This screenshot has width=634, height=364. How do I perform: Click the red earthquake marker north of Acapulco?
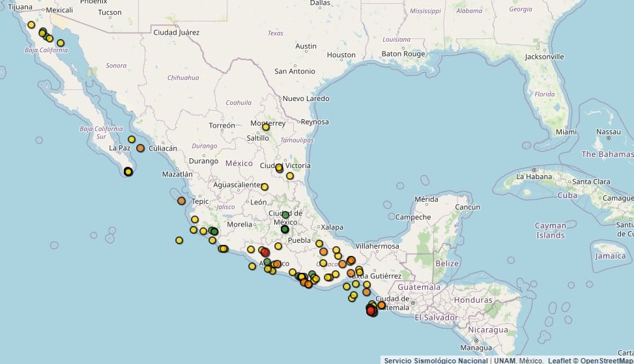pyautogui.click(x=265, y=252)
